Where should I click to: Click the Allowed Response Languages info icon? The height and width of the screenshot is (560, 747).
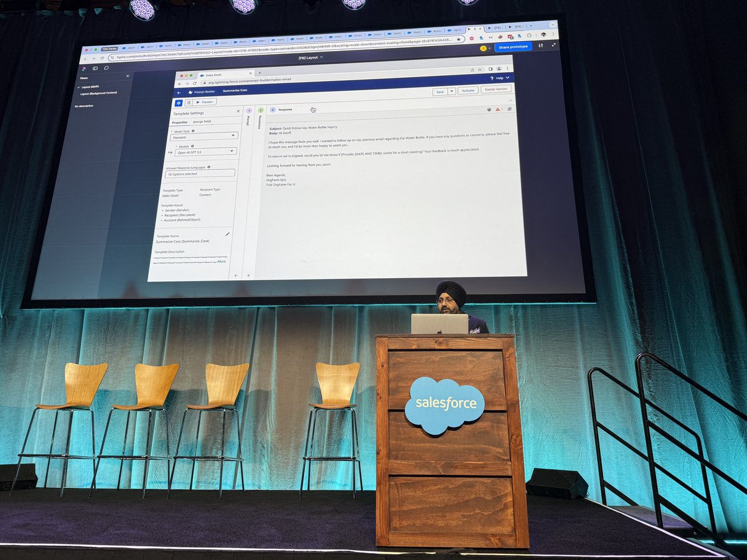[208, 167]
